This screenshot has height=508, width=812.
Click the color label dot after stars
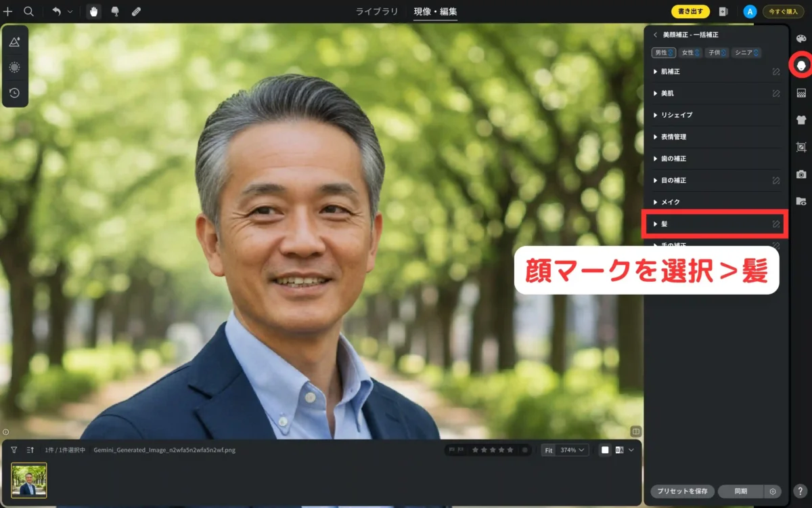[525, 450]
